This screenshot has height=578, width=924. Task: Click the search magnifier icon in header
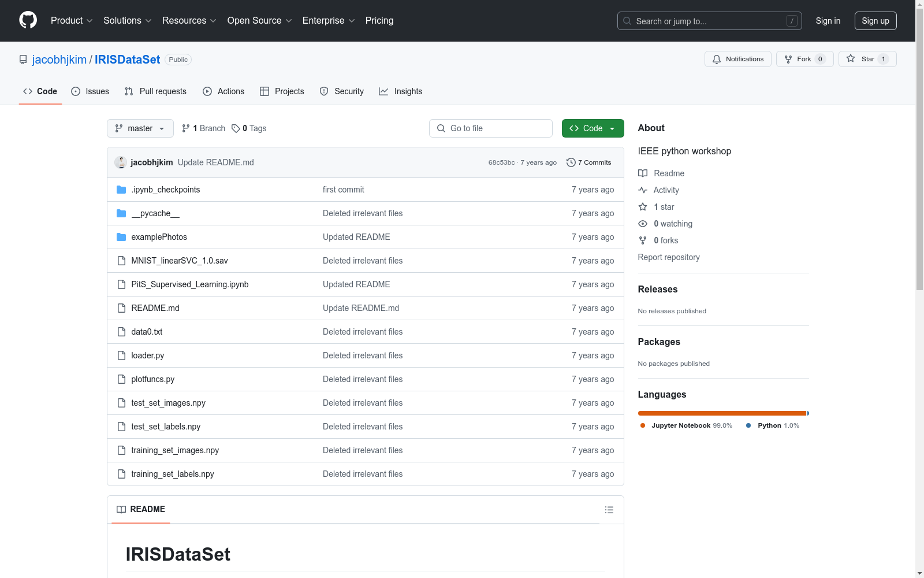(x=627, y=21)
